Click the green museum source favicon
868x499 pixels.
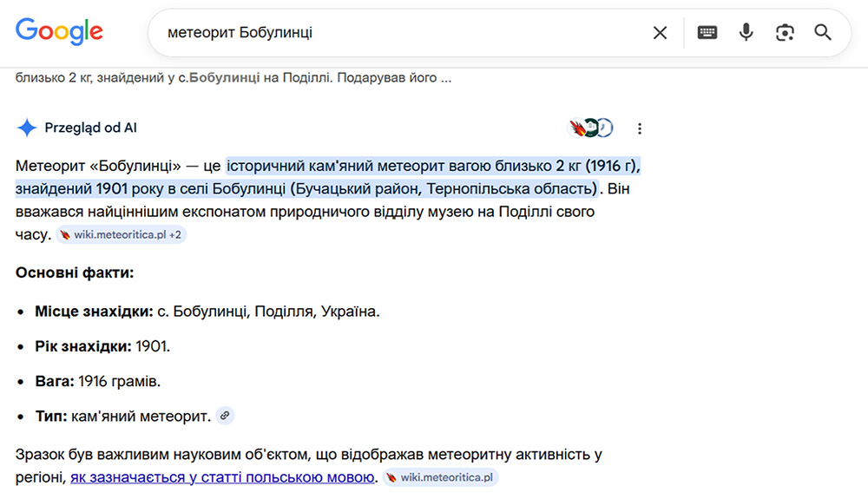coord(591,128)
